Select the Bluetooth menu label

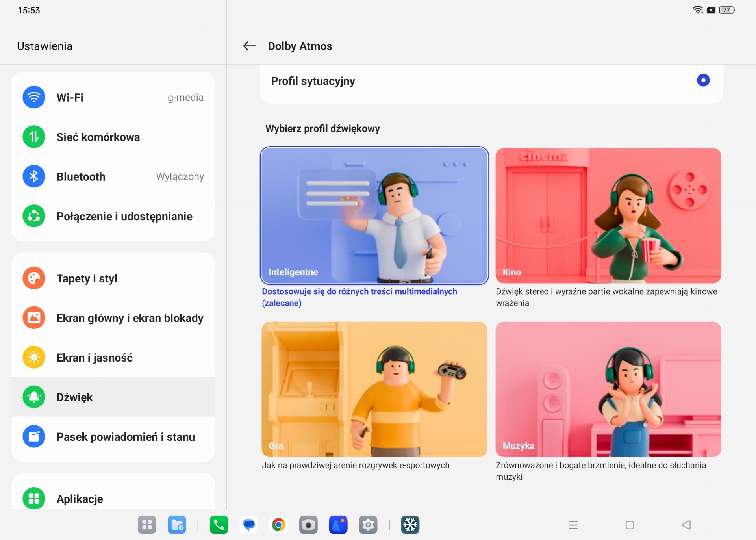coord(81,176)
